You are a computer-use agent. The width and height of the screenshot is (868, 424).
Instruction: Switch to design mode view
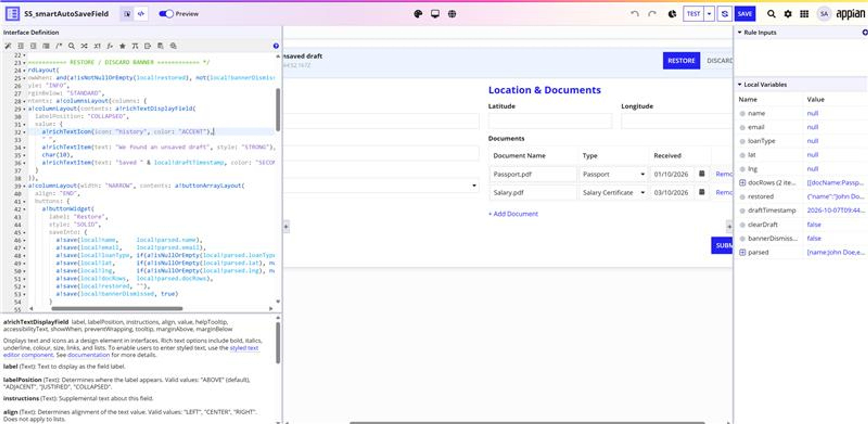(x=127, y=14)
